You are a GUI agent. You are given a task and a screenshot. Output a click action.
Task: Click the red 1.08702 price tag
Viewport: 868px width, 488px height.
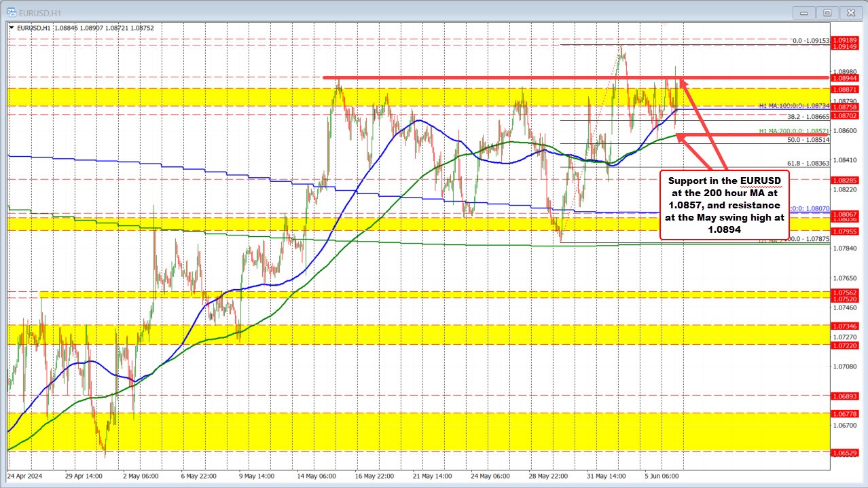pos(845,116)
